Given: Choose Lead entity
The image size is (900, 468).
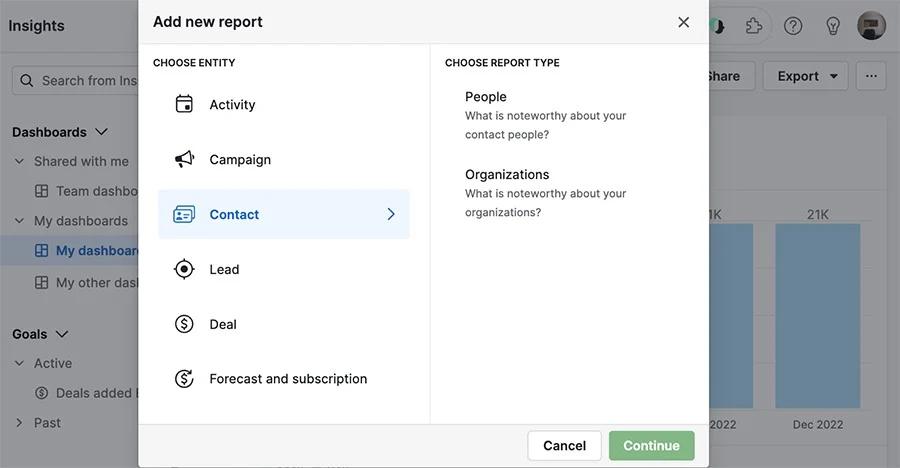Looking at the screenshot, I should pos(284,269).
